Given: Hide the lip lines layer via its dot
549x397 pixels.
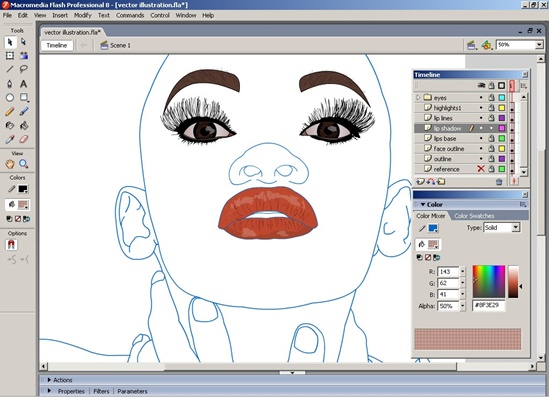Looking at the screenshot, I should click(481, 118).
